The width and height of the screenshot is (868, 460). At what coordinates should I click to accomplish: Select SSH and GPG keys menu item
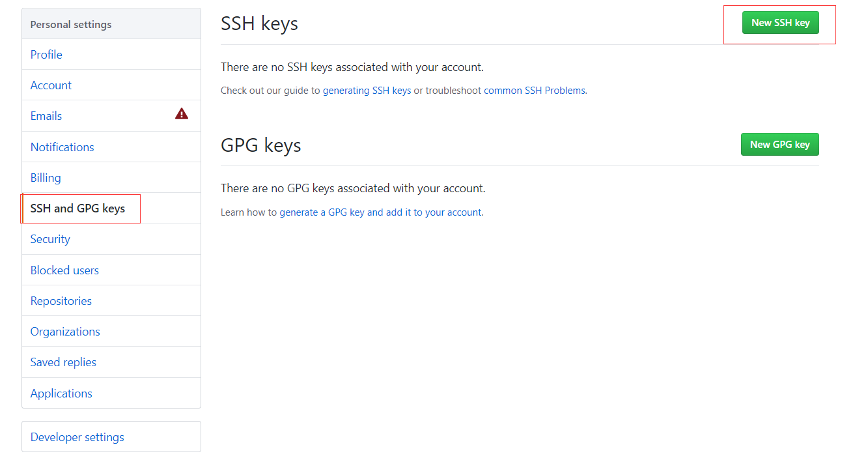click(77, 208)
